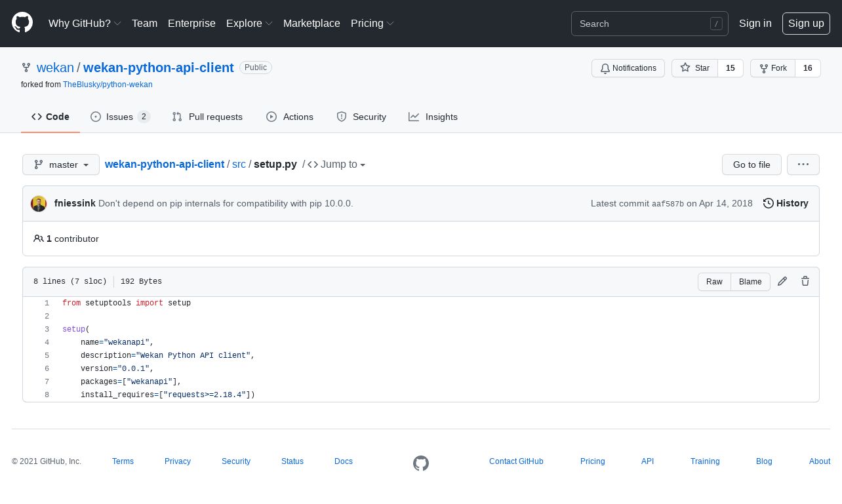Open the wekan owner link
The width and height of the screenshot is (842, 504).
point(55,68)
